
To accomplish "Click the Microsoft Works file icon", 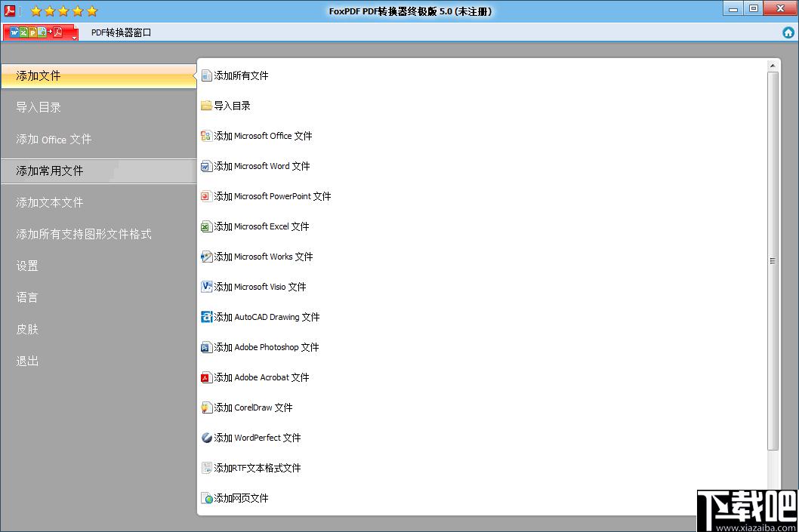I will (x=206, y=257).
